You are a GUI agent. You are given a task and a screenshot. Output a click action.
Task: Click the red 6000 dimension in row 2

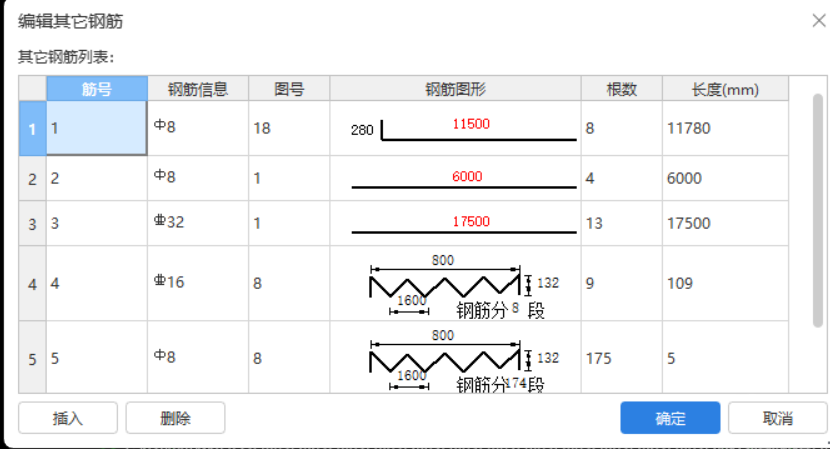click(467, 176)
